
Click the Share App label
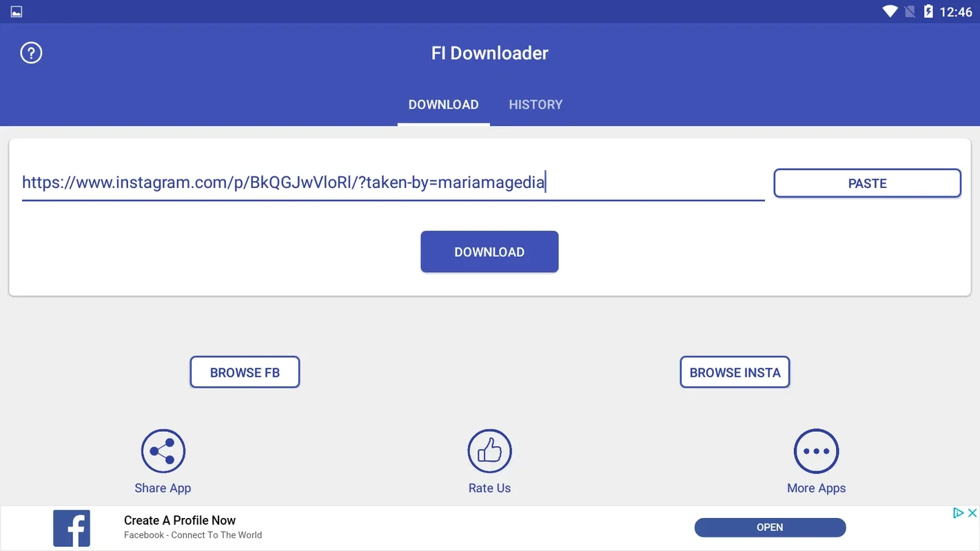[163, 488]
